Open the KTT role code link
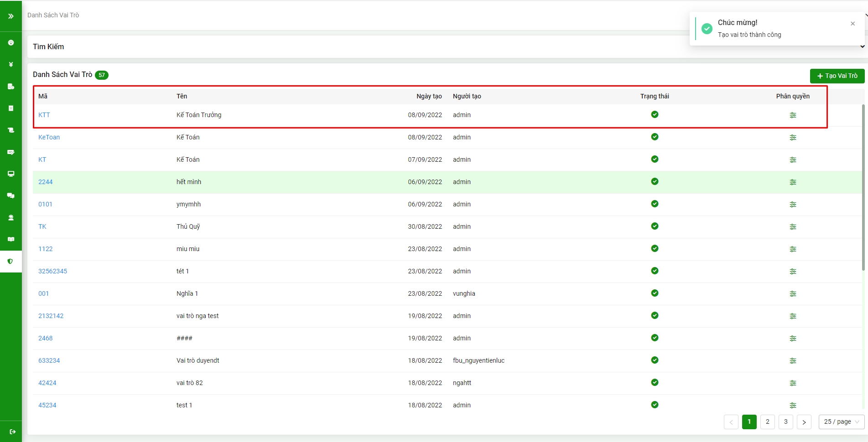This screenshot has width=868, height=442. pos(44,115)
